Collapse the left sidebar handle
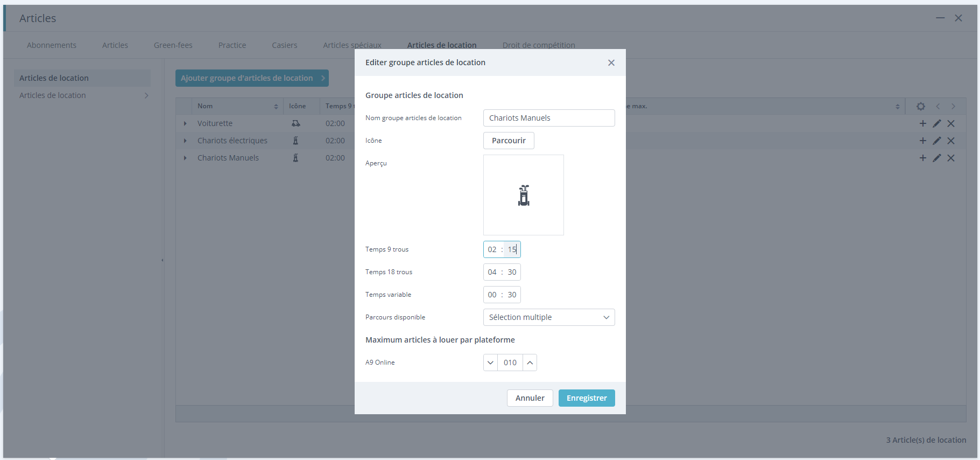The height and width of the screenshot is (460, 980). pos(162,260)
